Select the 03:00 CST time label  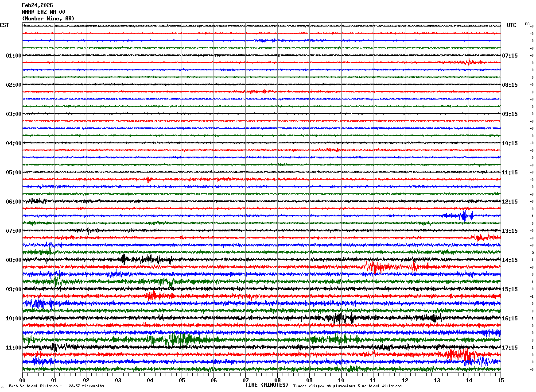tap(14, 114)
